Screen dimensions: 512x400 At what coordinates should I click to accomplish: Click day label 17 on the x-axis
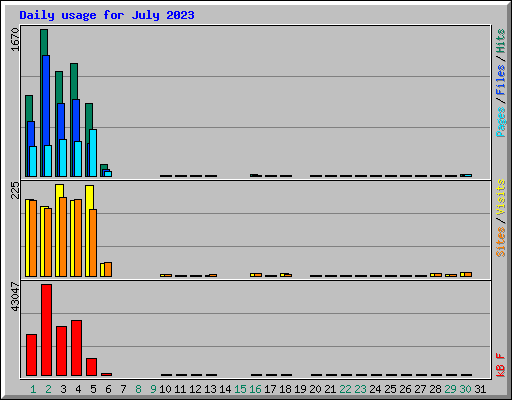(270, 389)
